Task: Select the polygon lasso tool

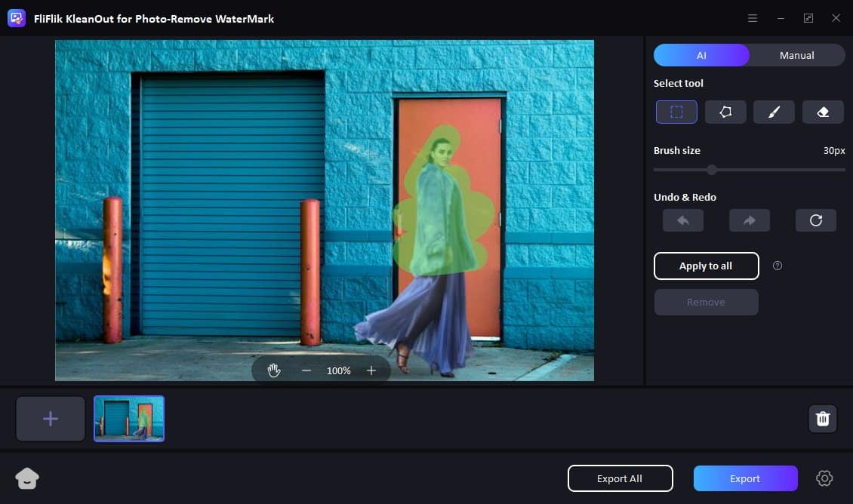Action: [725, 112]
